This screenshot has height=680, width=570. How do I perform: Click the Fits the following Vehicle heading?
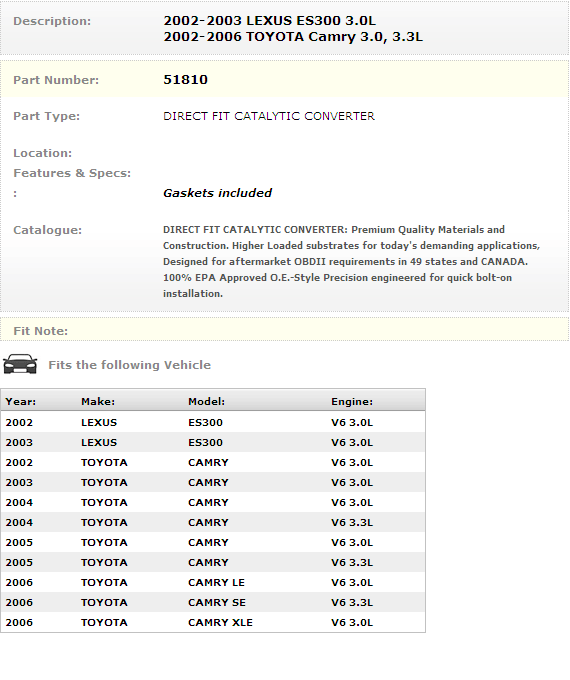point(129,365)
